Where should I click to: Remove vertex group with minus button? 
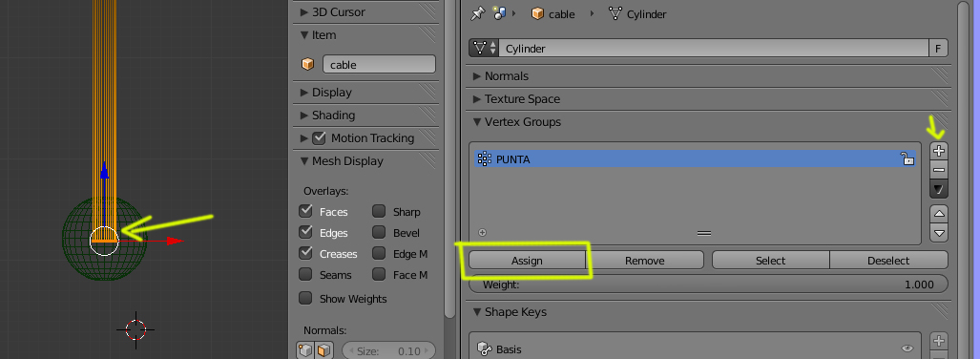tap(939, 169)
